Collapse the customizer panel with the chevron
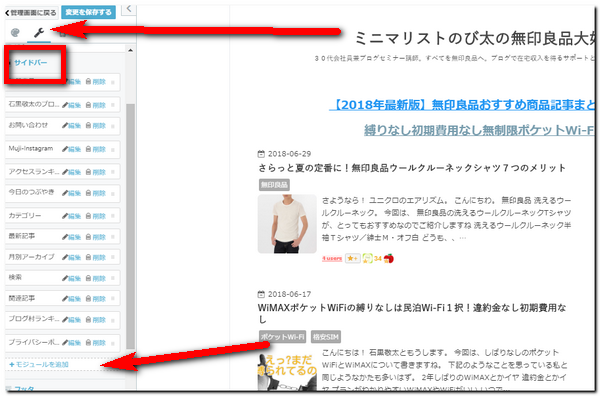 coord(129,9)
